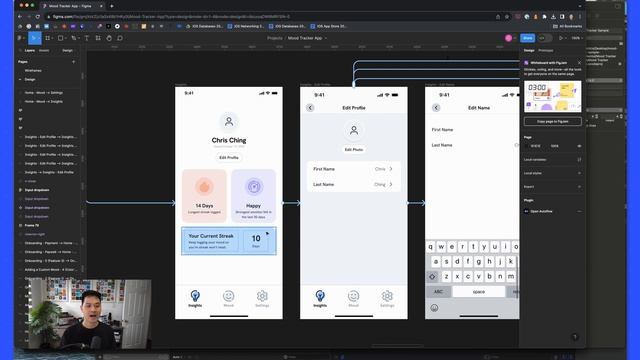The image size is (640, 360).
Task: Switch to the Design tab in right panel
Action: click(529, 51)
